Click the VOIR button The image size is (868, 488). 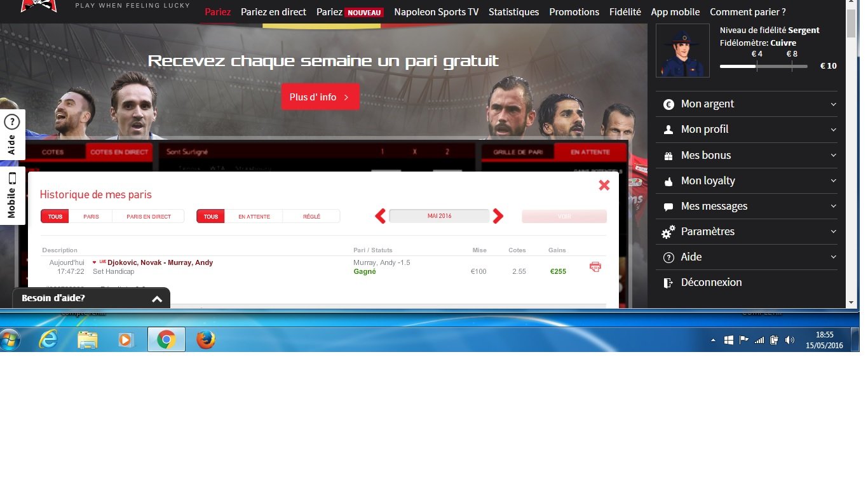click(564, 217)
